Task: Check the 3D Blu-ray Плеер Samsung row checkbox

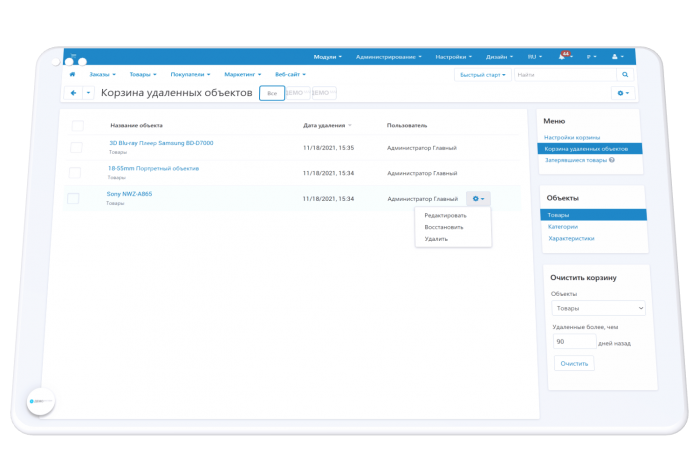Action: (x=76, y=147)
